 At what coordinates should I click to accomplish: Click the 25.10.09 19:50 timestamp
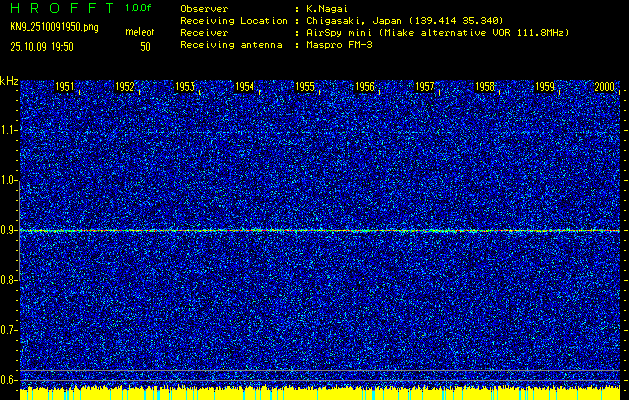click(44, 46)
